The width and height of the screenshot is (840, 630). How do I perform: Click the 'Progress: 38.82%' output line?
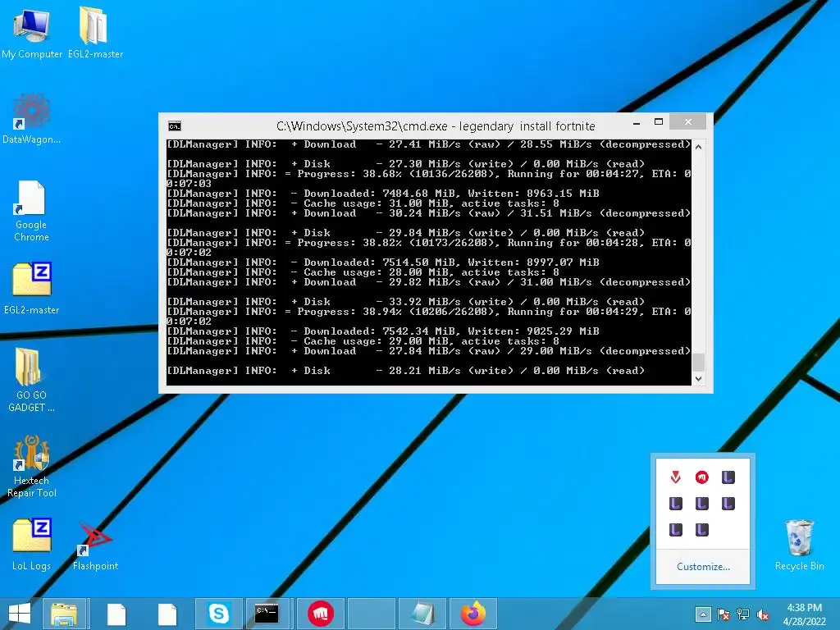point(428,243)
